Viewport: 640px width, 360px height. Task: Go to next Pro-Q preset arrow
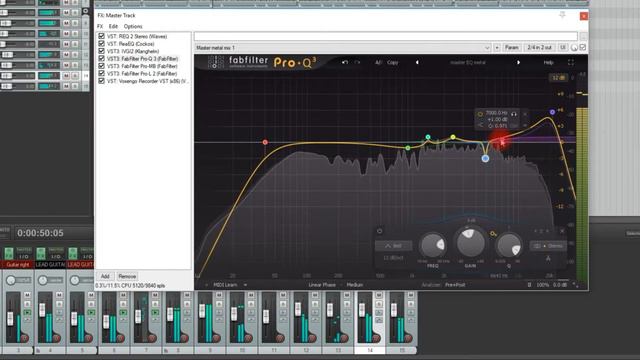pos(518,62)
